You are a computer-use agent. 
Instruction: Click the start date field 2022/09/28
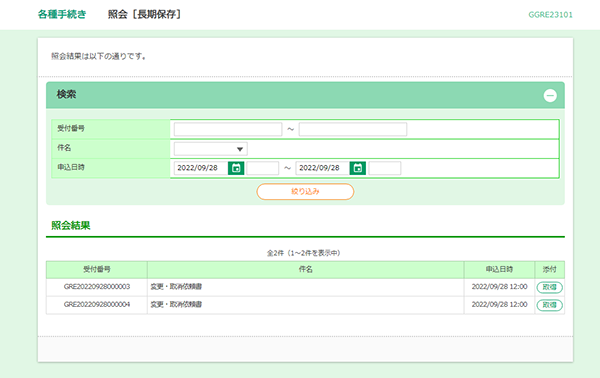point(201,168)
